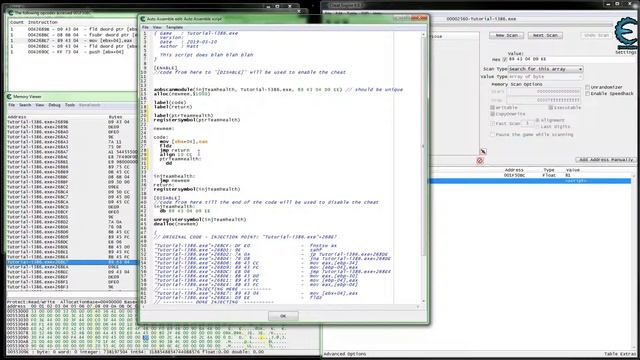The image size is (640, 360).
Task: Open View menu in Auto Assemble window
Action: [x=157, y=27]
